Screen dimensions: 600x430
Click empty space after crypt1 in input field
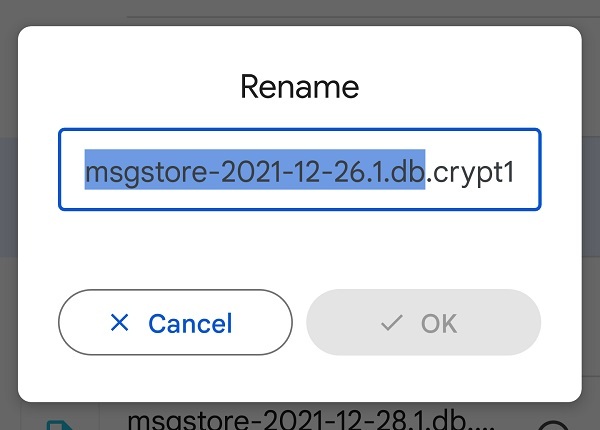pos(527,169)
